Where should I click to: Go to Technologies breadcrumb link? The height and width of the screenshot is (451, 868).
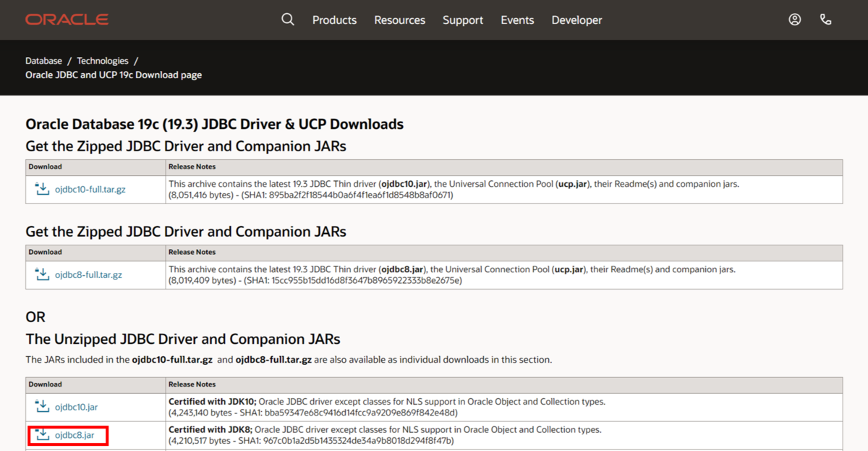coord(103,61)
